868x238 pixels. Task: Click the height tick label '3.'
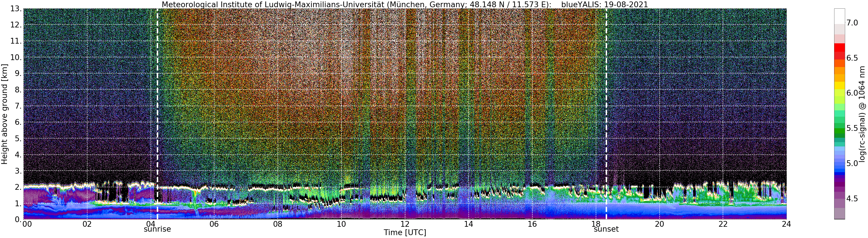[19, 171]
